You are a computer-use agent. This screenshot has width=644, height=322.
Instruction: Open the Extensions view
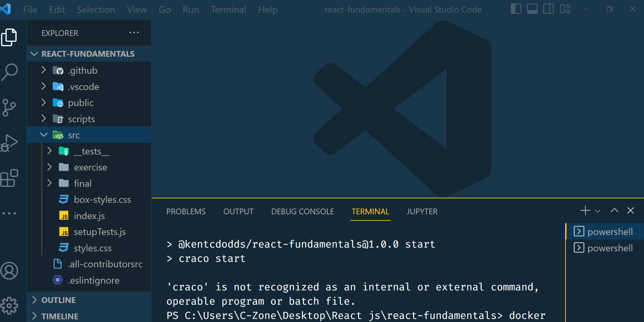click(x=9, y=178)
